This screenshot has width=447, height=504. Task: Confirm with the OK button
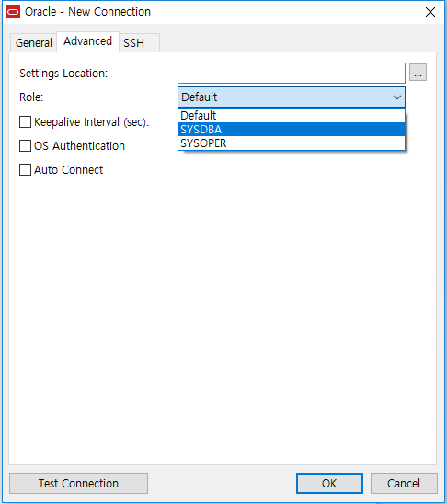coord(329,483)
